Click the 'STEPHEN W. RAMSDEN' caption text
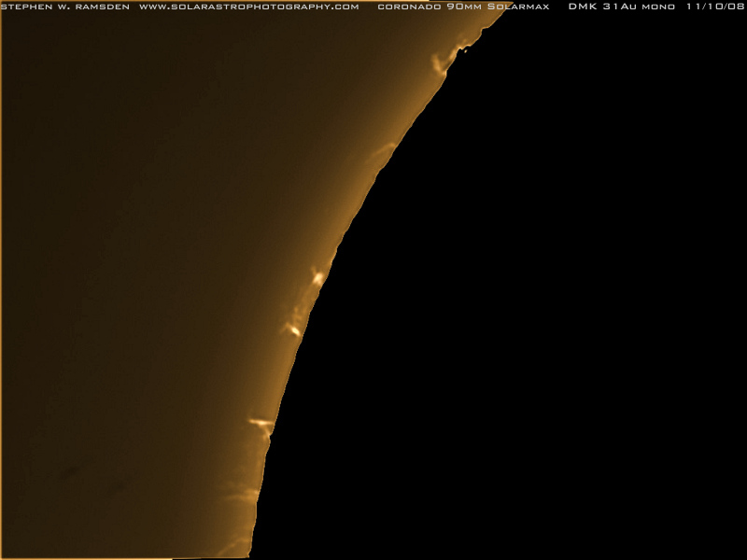 pyautogui.click(x=65, y=7)
